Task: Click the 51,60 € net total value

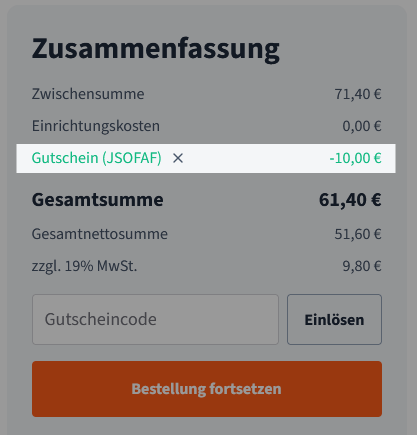Action: (358, 234)
